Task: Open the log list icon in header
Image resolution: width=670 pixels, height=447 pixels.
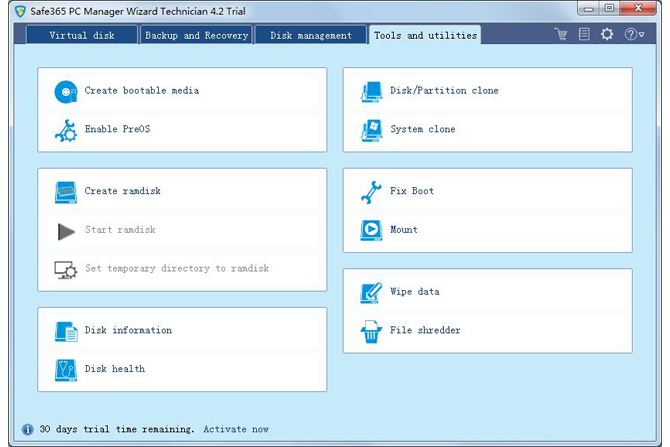Action: tap(584, 34)
